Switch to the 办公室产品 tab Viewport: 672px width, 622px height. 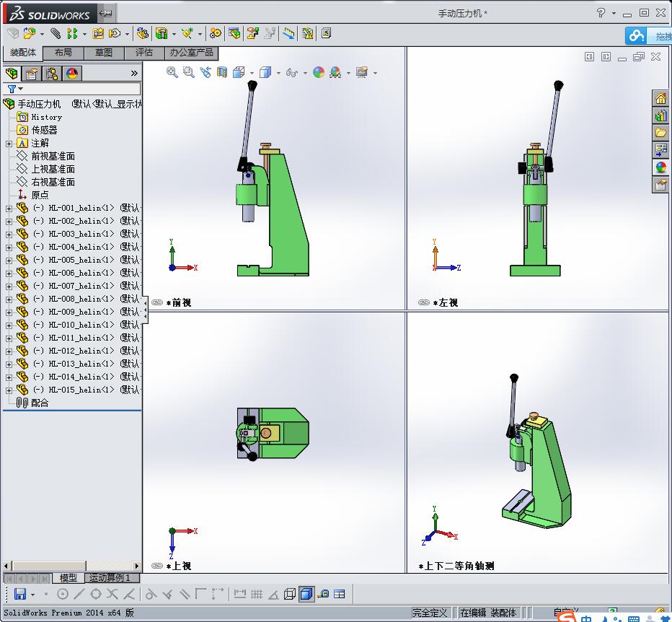(192, 53)
